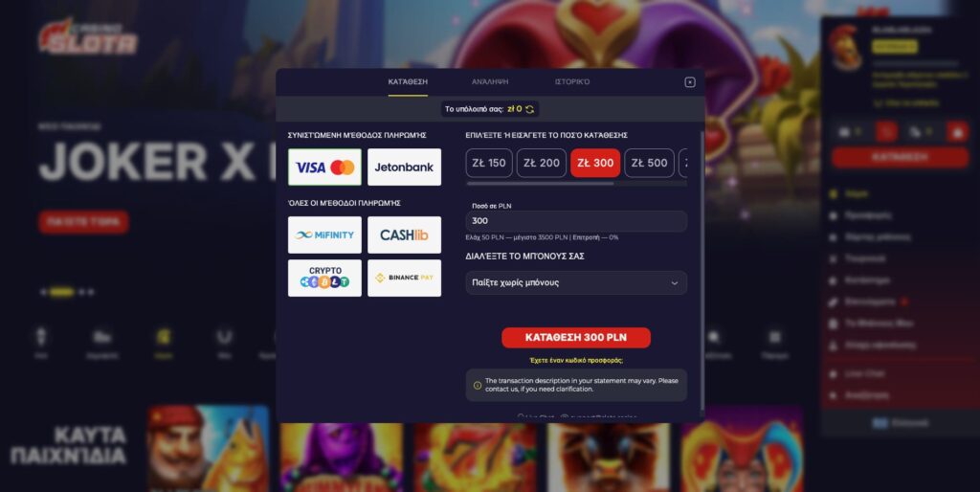Select the CASHlib payment tile
The width and height of the screenshot is (980, 492).
point(404,235)
